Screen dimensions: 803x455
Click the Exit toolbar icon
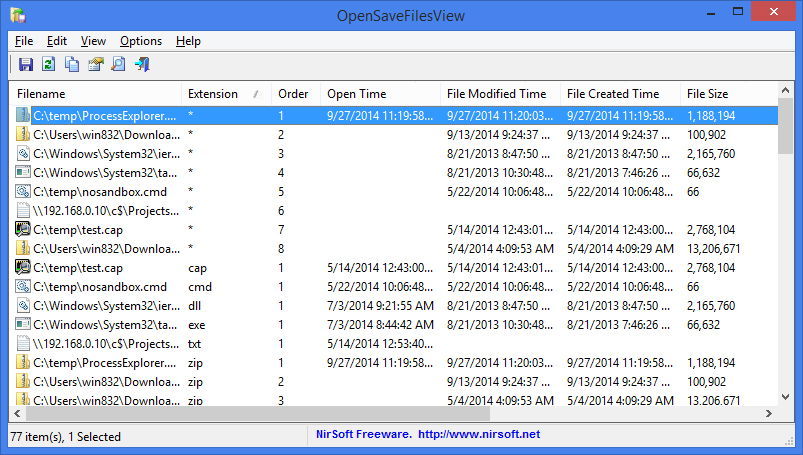(142, 64)
